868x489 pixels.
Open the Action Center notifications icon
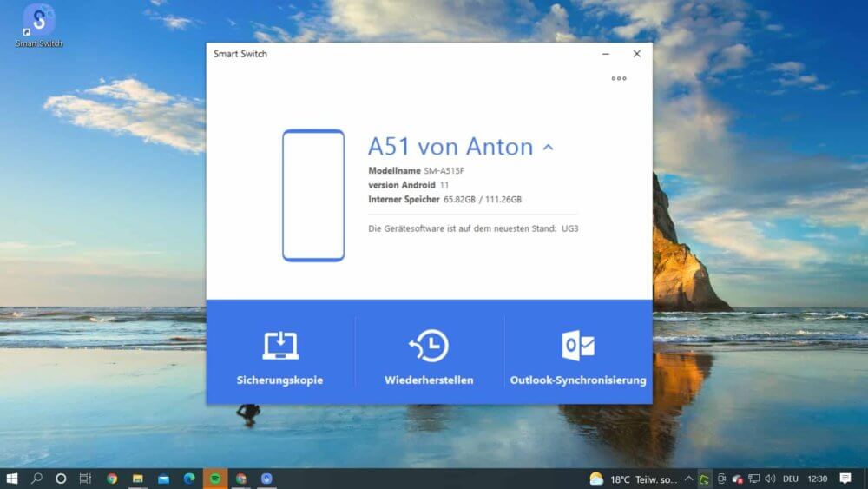845,479
